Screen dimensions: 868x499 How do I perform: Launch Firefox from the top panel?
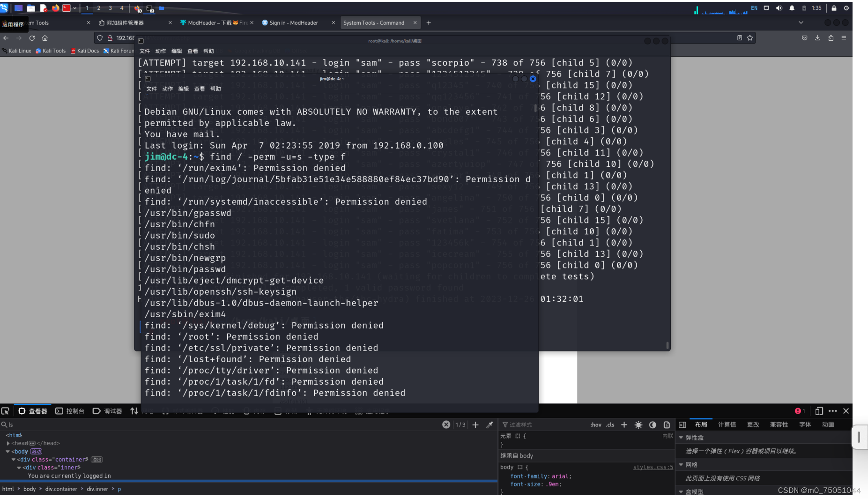(56, 7)
